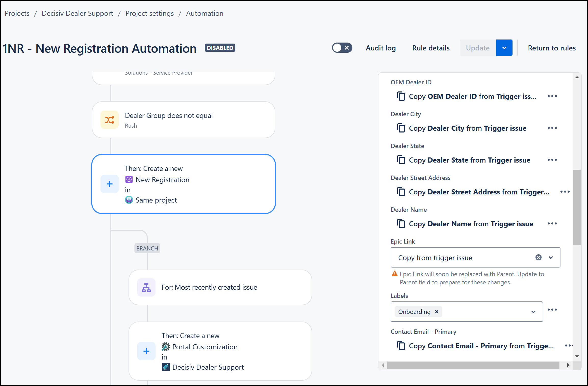Click the vertical scrollbar thumb in side panel
Viewport: 588px width, 386px height.
[x=577, y=207]
